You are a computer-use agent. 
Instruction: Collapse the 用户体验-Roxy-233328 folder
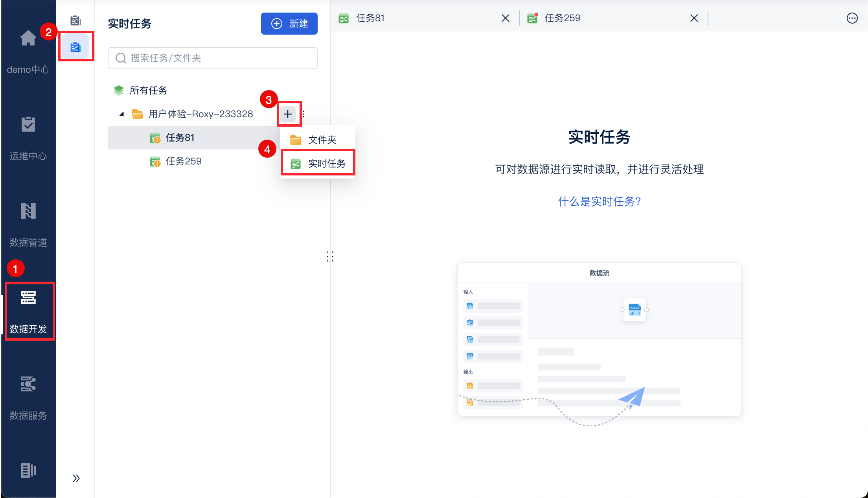click(x=122, y=114)
